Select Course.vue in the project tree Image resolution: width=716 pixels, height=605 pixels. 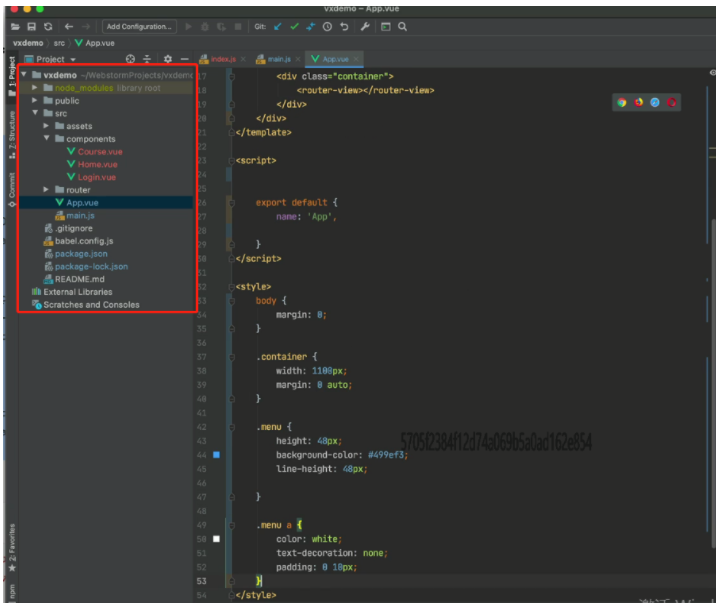[100, 152]
